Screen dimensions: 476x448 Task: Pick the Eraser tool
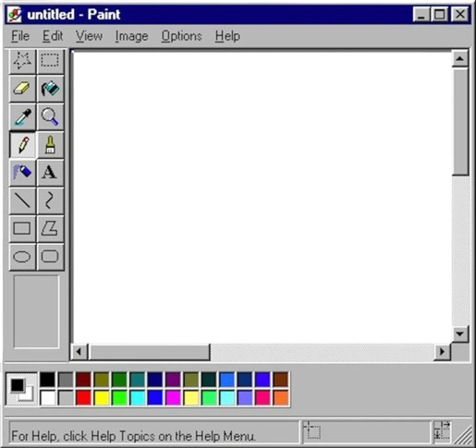[x=22, y=89]
